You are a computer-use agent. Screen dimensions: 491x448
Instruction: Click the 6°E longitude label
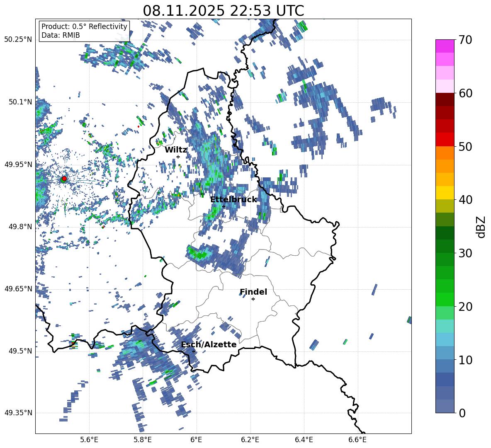click(196, 440)
